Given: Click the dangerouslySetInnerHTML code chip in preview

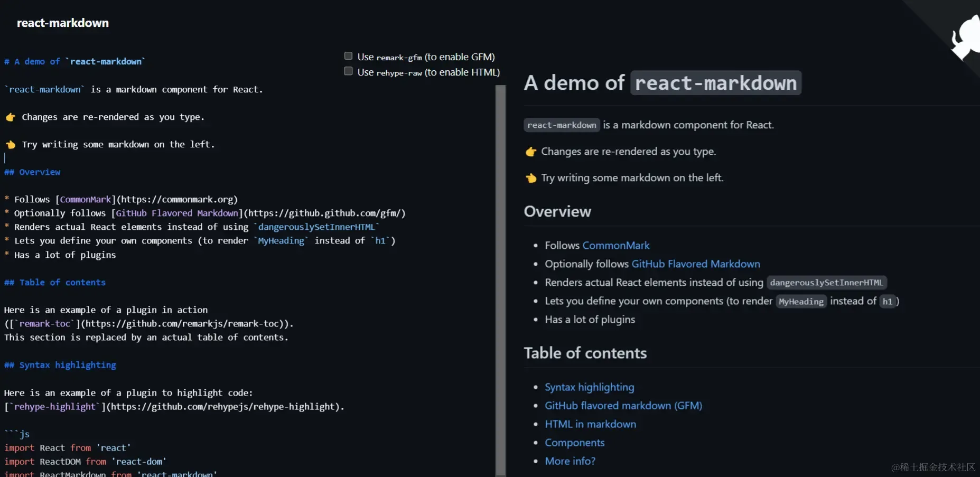Looking at the screenshot, I should tap(826, 283).
